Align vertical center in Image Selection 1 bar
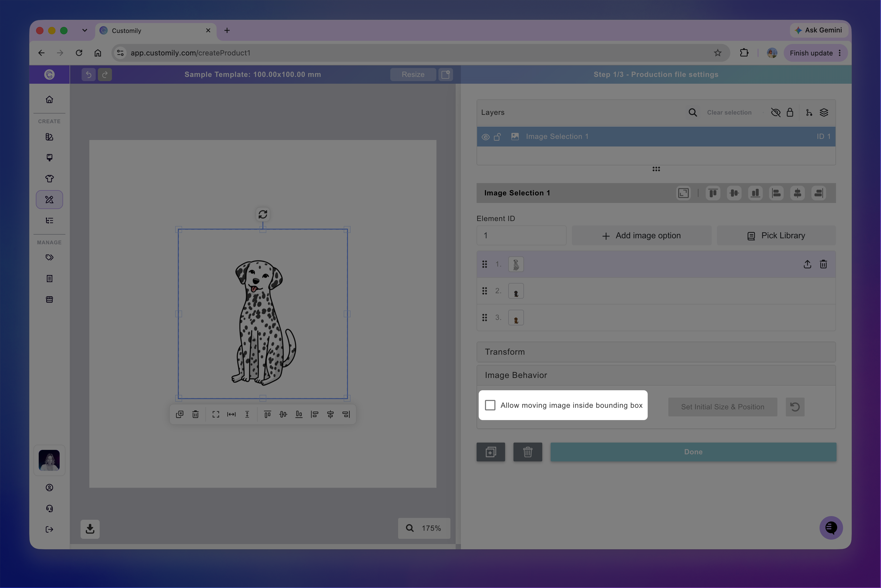This screenshot has height=588, width=881. coord(734,193)
